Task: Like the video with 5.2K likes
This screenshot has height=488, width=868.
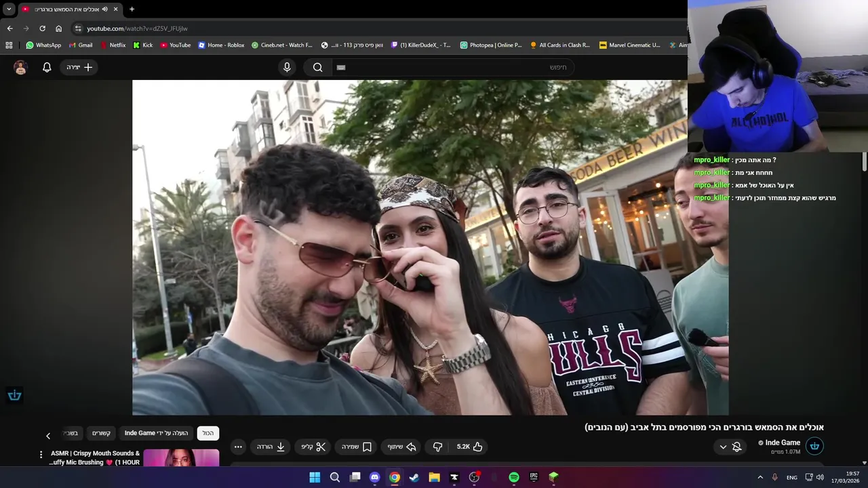Action: click(469, 447)
